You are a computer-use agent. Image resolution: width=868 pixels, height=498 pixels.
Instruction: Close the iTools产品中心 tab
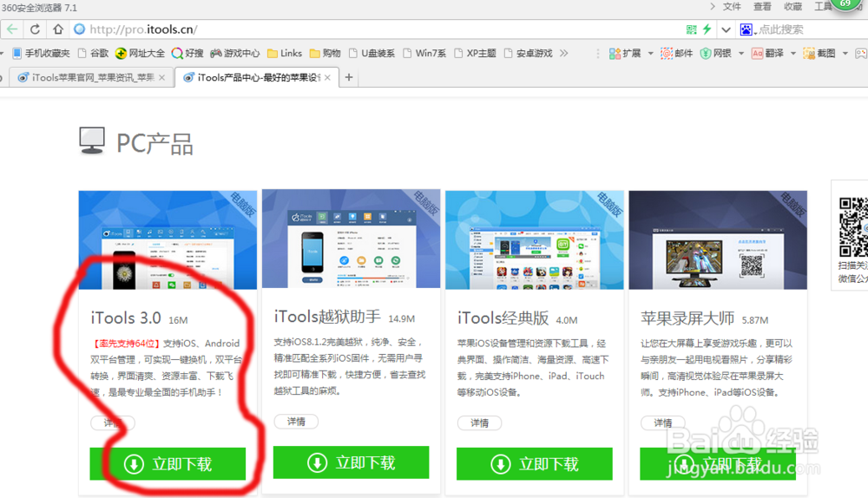click(x=328, y=77)
